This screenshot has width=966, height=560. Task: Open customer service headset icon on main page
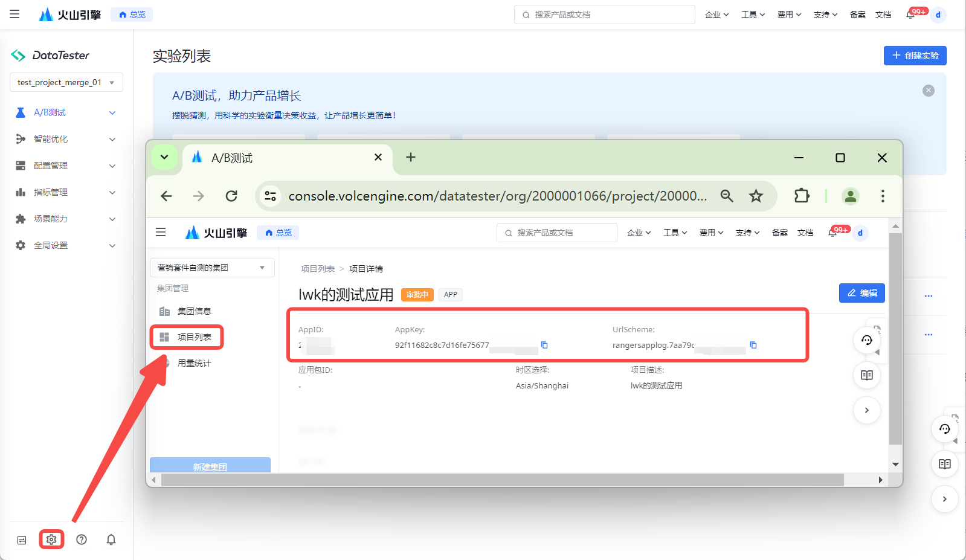(x=945, y=429)
